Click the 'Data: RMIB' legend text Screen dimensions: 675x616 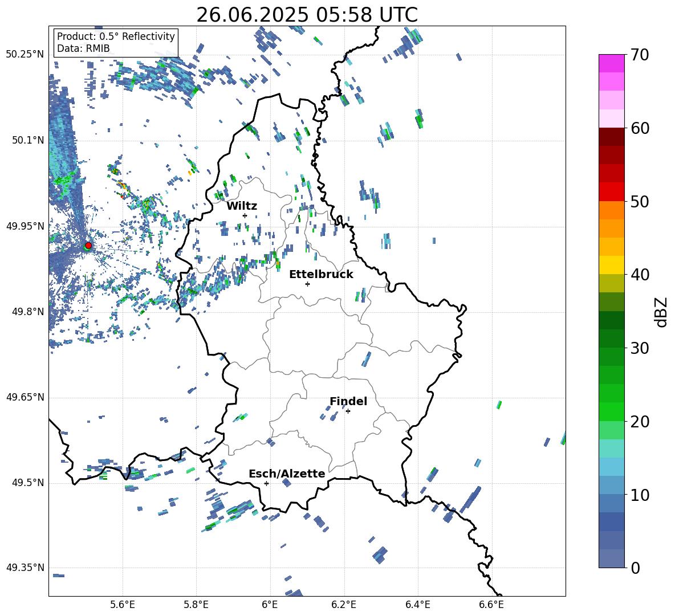pyautogui.click(x=83, y=48)
